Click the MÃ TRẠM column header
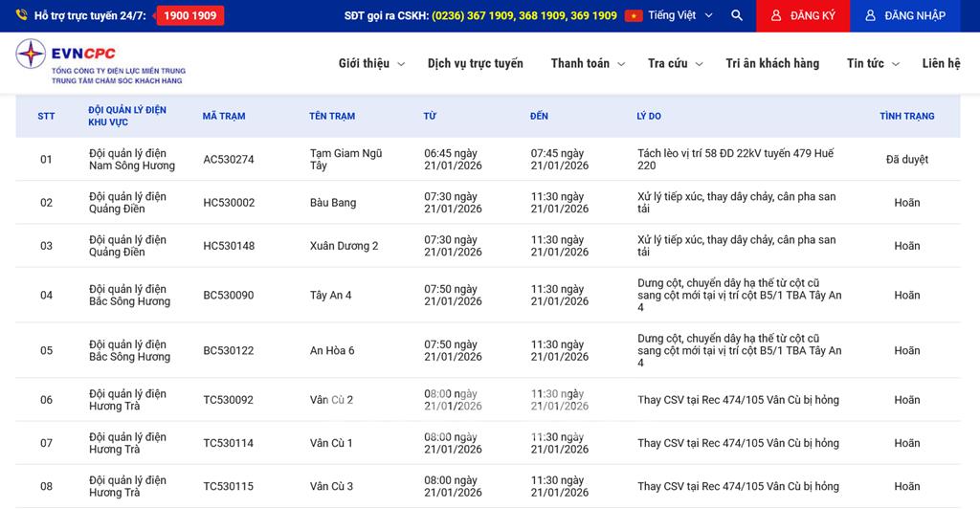 pyautogui.click(x=224, y=117)
